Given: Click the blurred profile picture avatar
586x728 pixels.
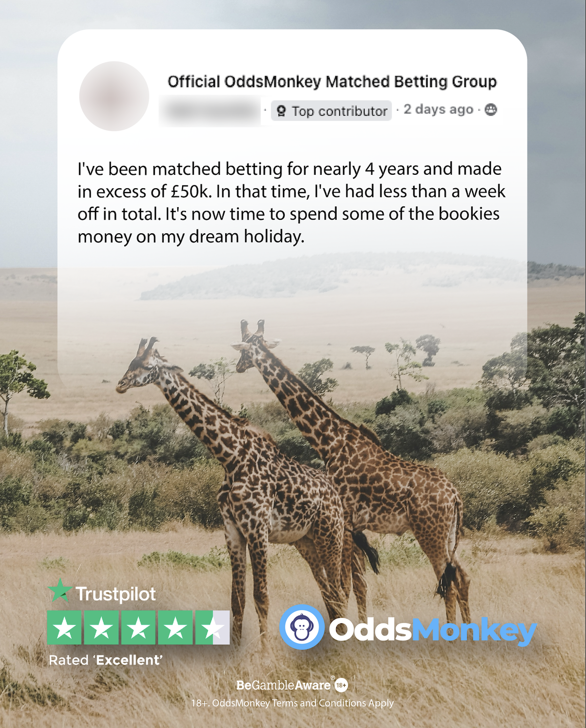Looking at the screenshot, I should point(114,96).
